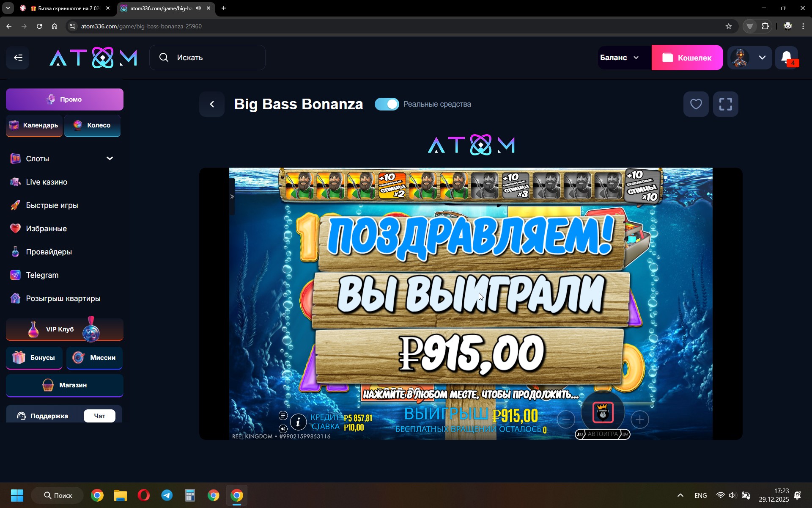Viewport: 812px width, 508px height.
Task: Open the Live casino menu item
Action: click(47, 182)
